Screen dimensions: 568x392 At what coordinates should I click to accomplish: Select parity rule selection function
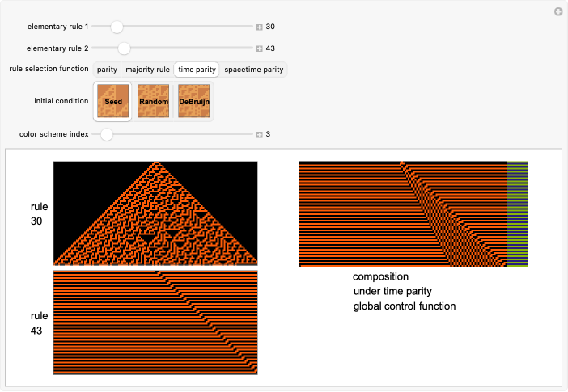(x=107, y=70)
